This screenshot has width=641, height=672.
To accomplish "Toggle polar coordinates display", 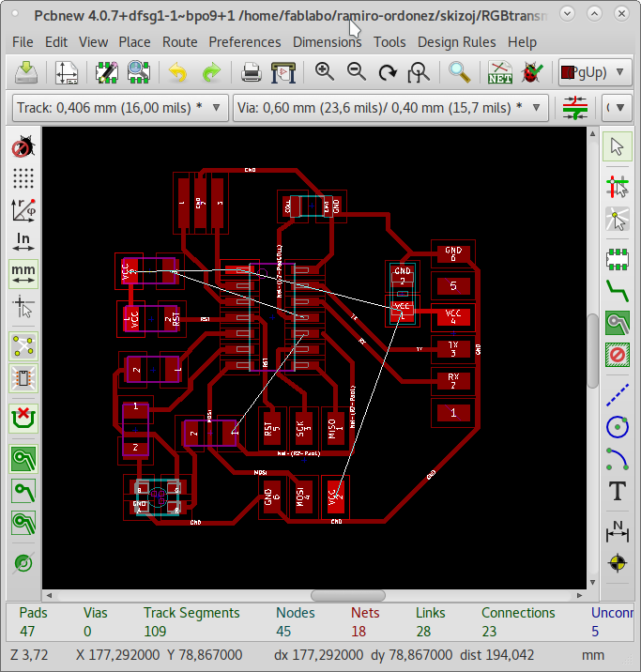I will point(23,210).
